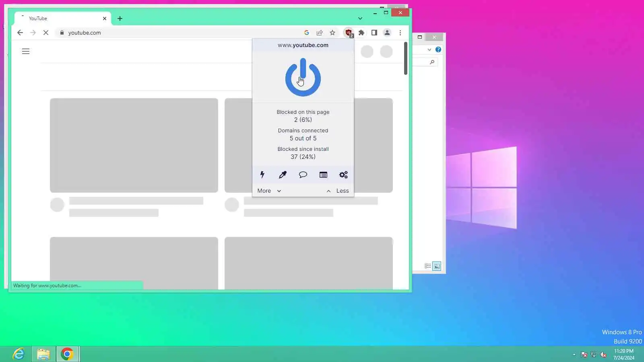This screenshot has height=362, width=644.
Task: Select the YouTube browser tab
Action: [x=62, y=19]
